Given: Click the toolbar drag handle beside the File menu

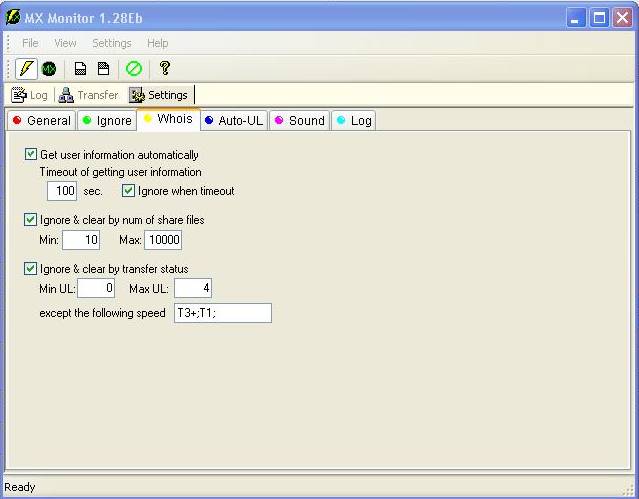Looking at the screenshot, I should pos(8,43).
